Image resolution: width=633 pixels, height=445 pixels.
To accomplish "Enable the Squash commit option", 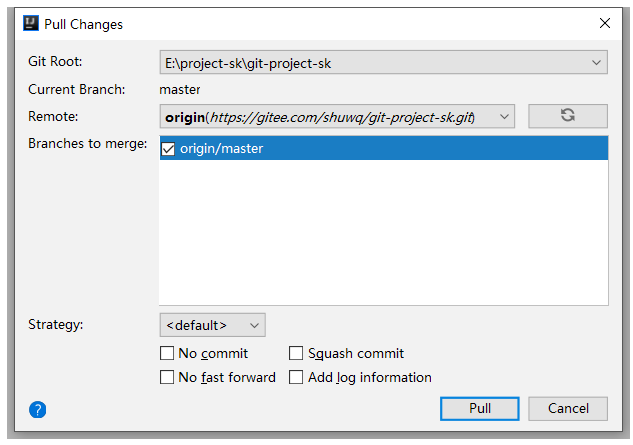I will (x=296, y=353).
